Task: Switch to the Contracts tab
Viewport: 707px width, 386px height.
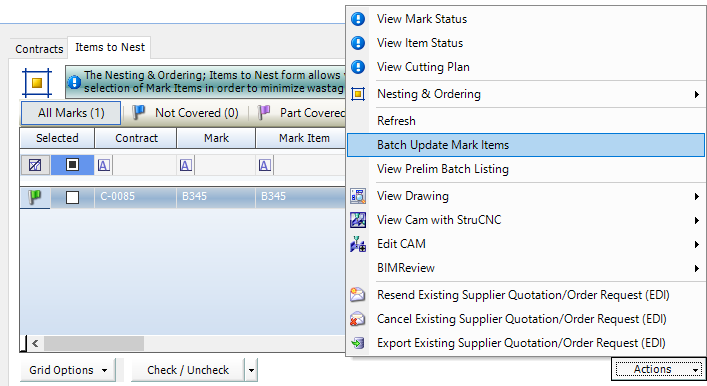Action: (x=39, y=49)
